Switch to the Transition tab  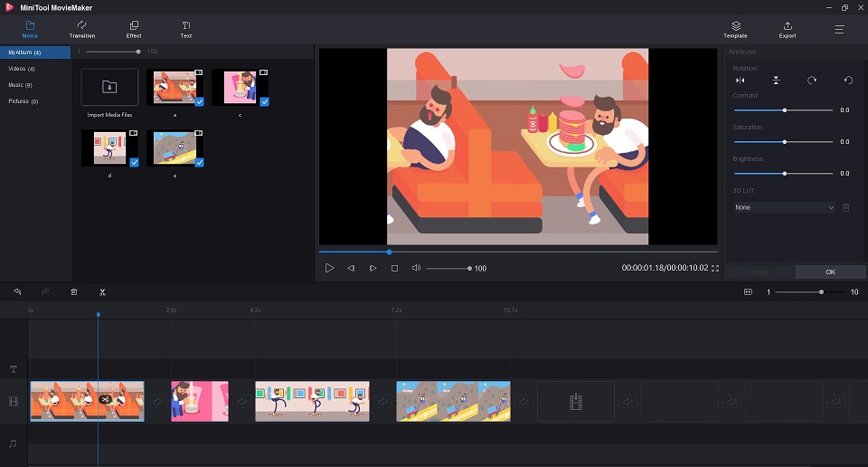click(x=82, y=29)
